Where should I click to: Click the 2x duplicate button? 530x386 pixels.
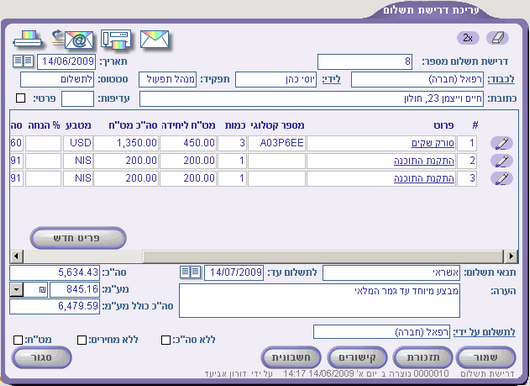pos(468,38)
